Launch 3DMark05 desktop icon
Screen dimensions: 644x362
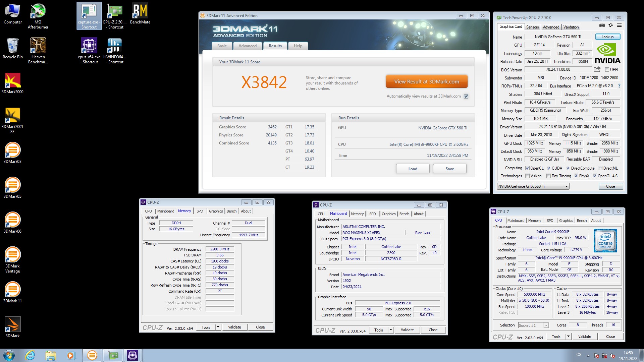[x=12, y=188]
